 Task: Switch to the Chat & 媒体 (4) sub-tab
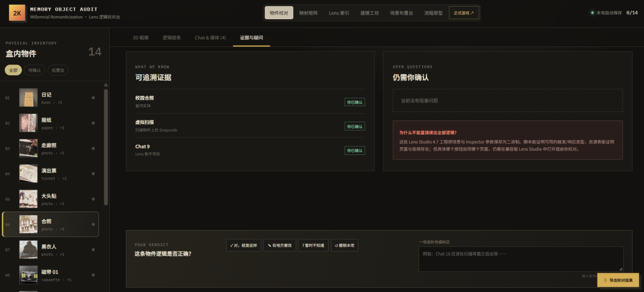pyautogui.click(x=210, y=38)
